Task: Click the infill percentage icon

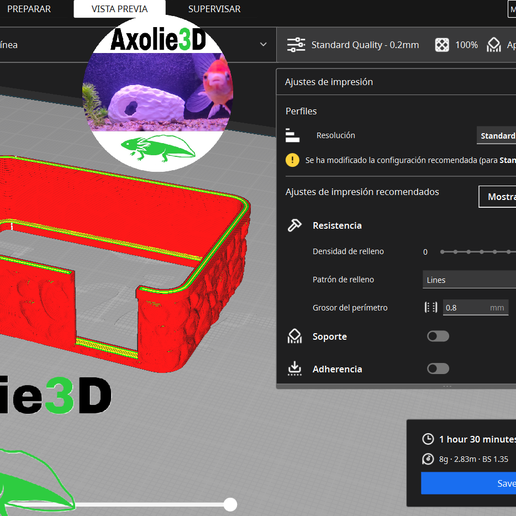Action: (442, 45)
